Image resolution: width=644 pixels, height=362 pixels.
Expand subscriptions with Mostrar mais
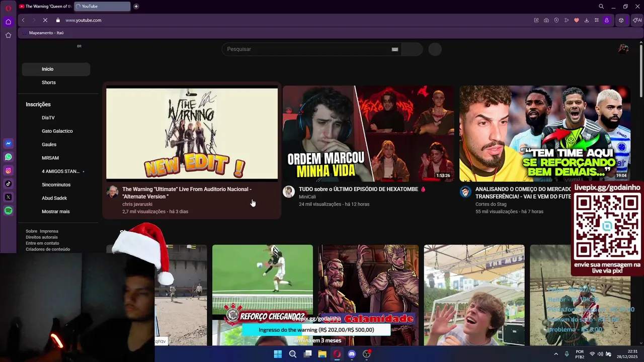point(56,212)
